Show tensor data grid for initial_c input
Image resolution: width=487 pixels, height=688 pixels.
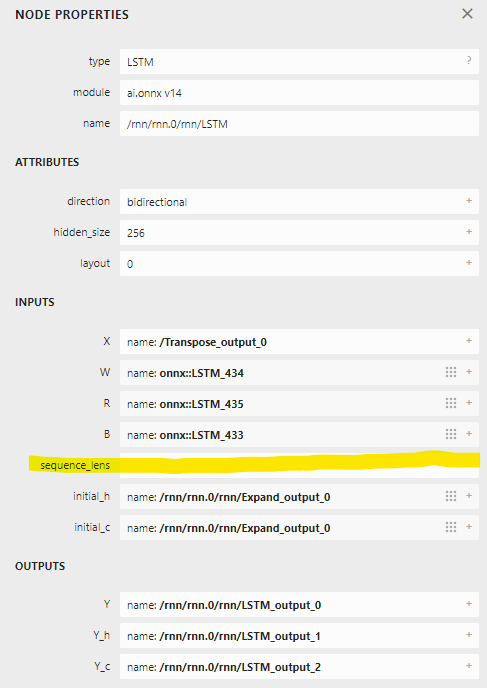tap(451, 527)
